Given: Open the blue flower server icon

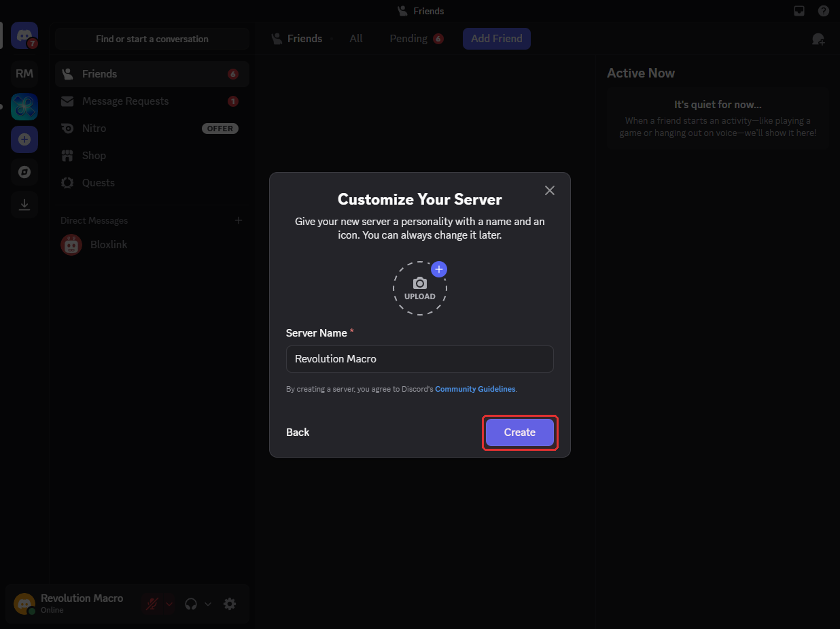Looking at the screenshot, I should click(24, 107).
